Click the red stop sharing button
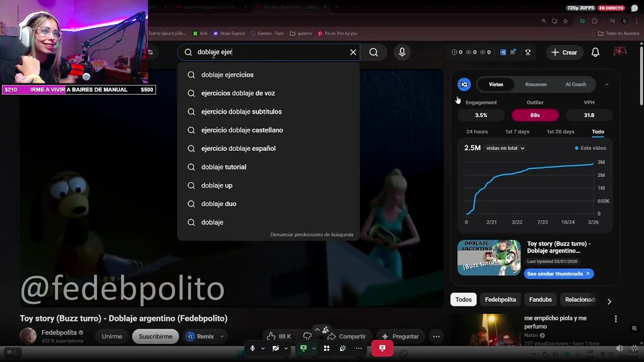Viewport: 644px width, 362px height. (x=382, y=348)
